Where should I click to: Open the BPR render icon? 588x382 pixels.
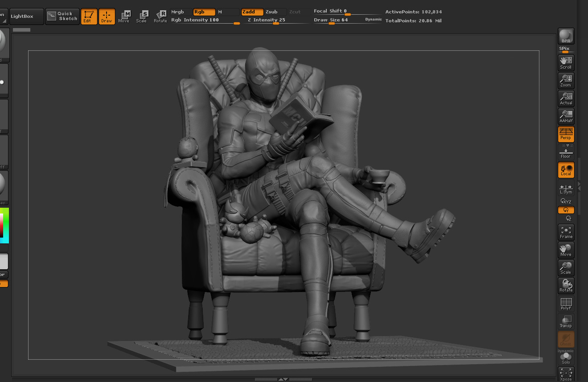566,36
